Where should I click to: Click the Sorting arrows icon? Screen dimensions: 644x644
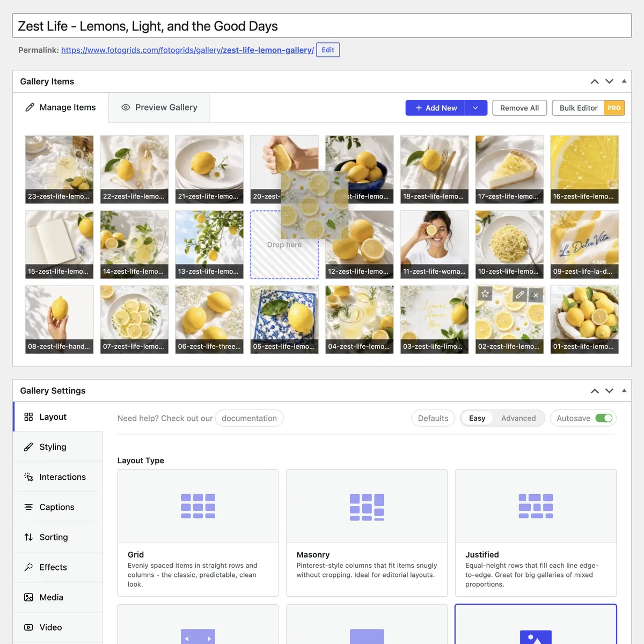point(28,537)
